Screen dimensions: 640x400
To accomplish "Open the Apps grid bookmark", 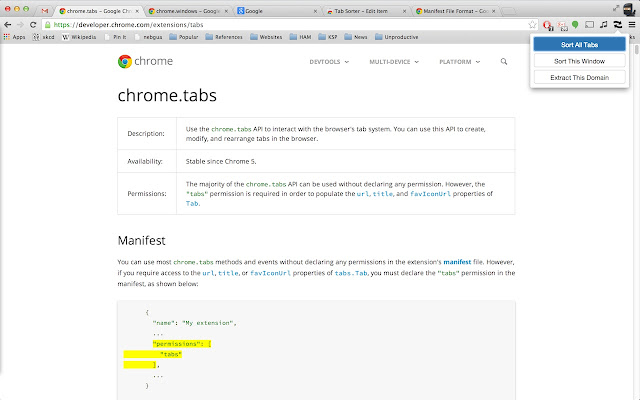I will click(x=14, y=37).
